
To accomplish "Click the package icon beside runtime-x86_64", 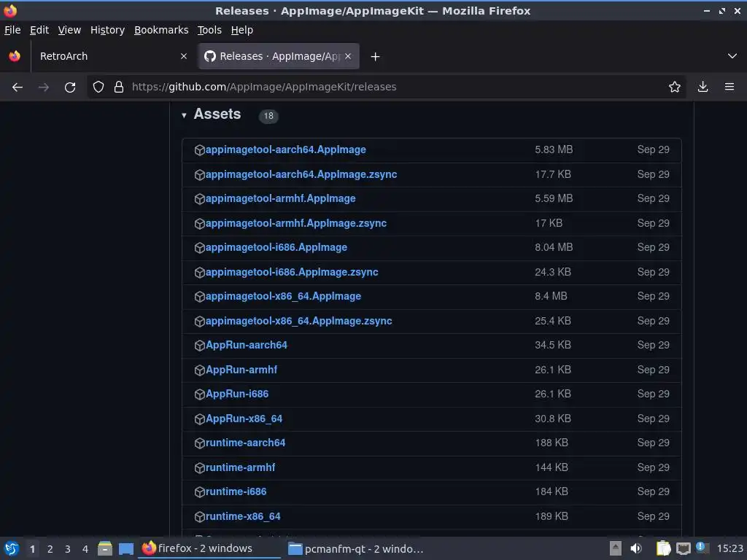I will (x=200, y=517).
